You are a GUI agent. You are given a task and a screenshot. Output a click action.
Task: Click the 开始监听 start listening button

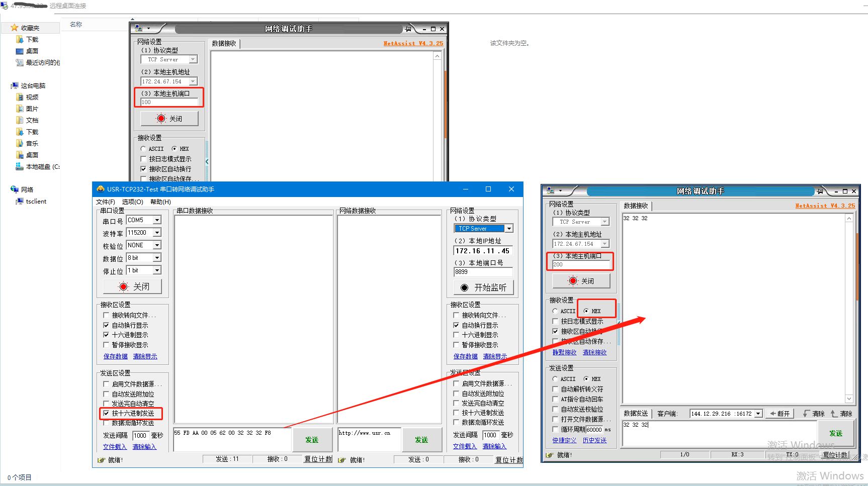pos(483,287)
